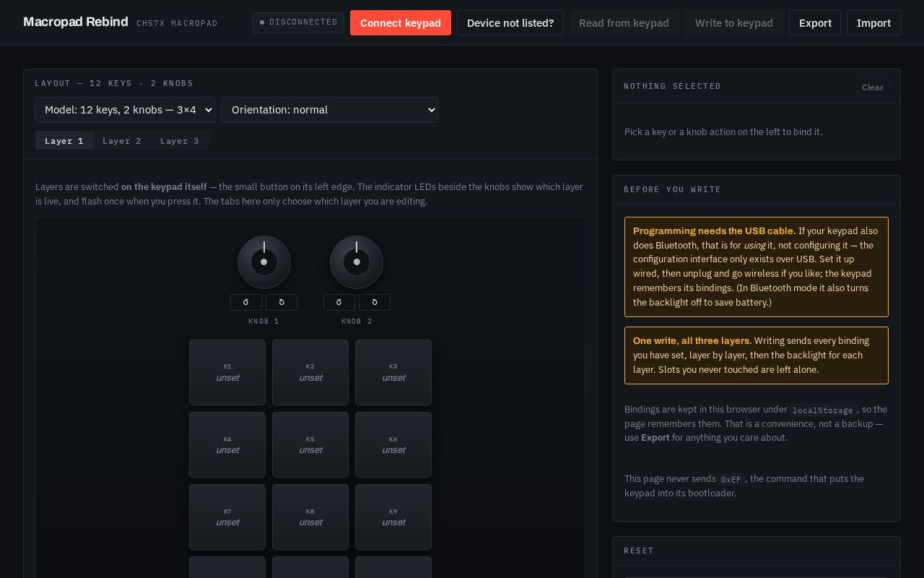The image size is (924, 578).
Task: Select Knob 1 counter-clockwise rotation action
Action: coord(246,302)
